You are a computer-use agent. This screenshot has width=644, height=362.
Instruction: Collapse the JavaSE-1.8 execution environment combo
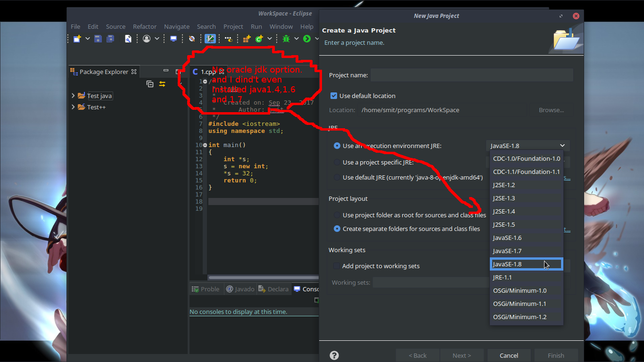(x=528, y=146)
